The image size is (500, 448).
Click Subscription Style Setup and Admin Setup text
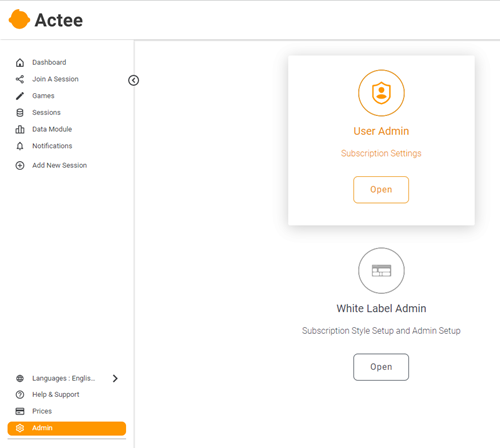pyautogui.click(x=381, y=331)
